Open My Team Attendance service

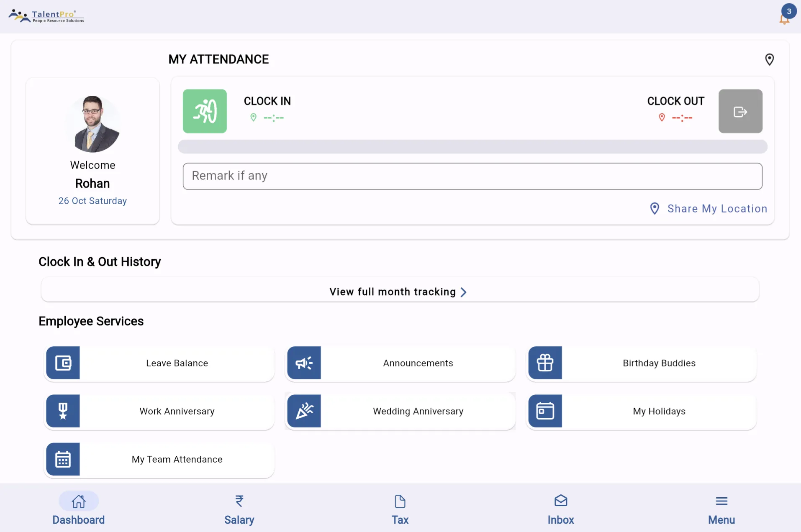click(x=160, y=459)
